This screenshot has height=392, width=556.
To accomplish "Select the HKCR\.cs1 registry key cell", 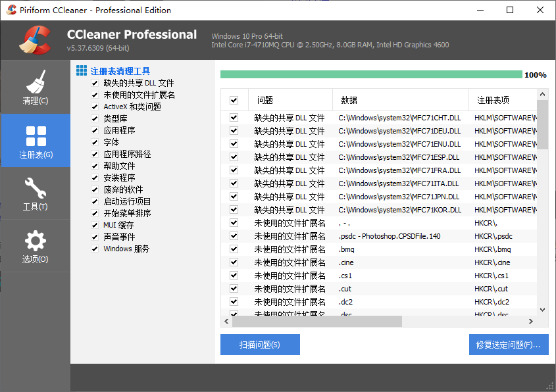I will click(492, 276).
